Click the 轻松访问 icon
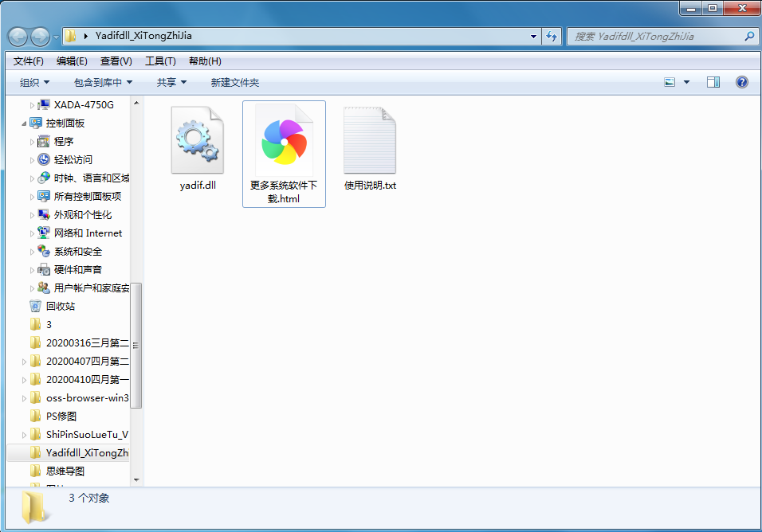Screen dimensions: 762x532 44,160
